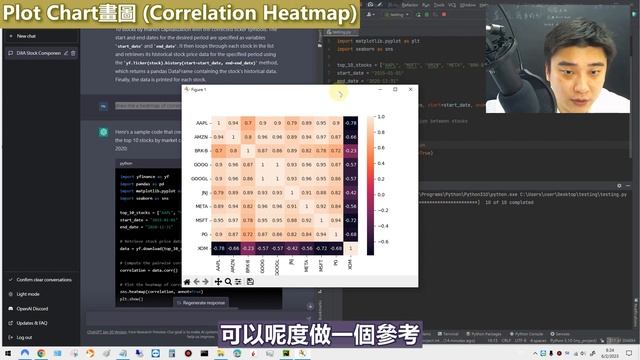This screenshot has width=640, height=360.
Task: Change the CRLF line separator in status bar
Action: pos(506,340)
